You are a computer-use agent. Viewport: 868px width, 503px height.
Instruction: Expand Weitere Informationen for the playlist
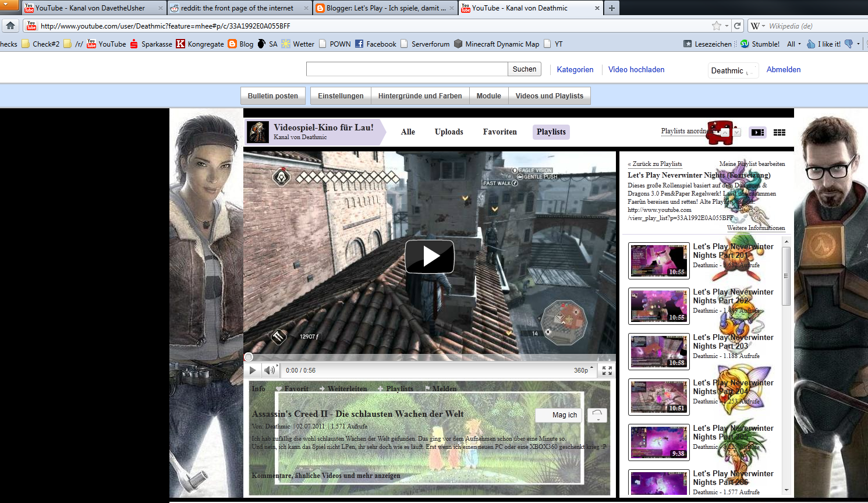[756, 228]
